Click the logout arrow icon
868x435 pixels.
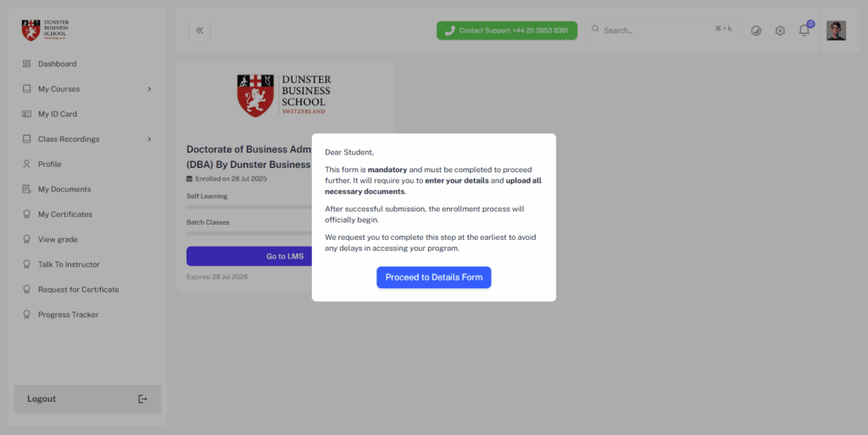tap(142, 399)
